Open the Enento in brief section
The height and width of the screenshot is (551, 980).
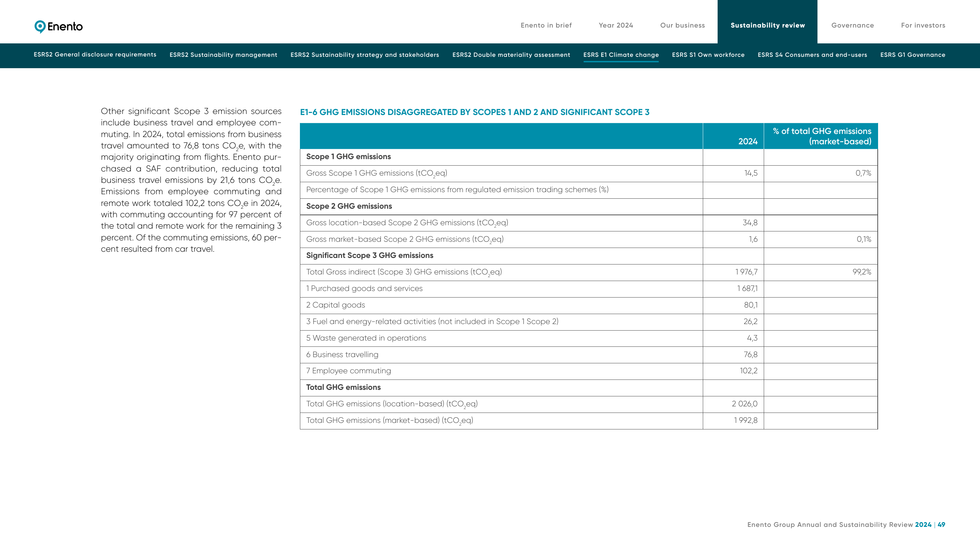546,25
